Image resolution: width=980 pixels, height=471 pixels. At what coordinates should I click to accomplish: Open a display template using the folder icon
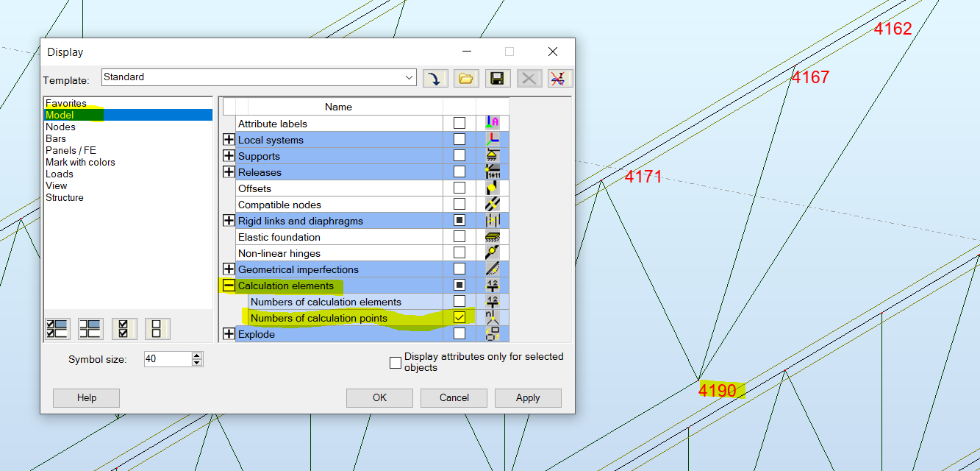(466, 78)
